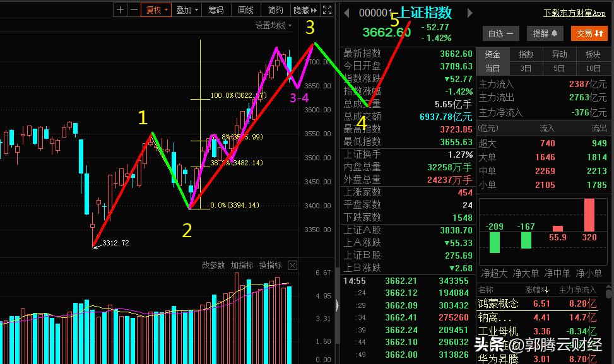Screen dimensions: 614x364
Task: Click the 38.2% (3482.14) Fibonacci label
Action: [237, 163]
